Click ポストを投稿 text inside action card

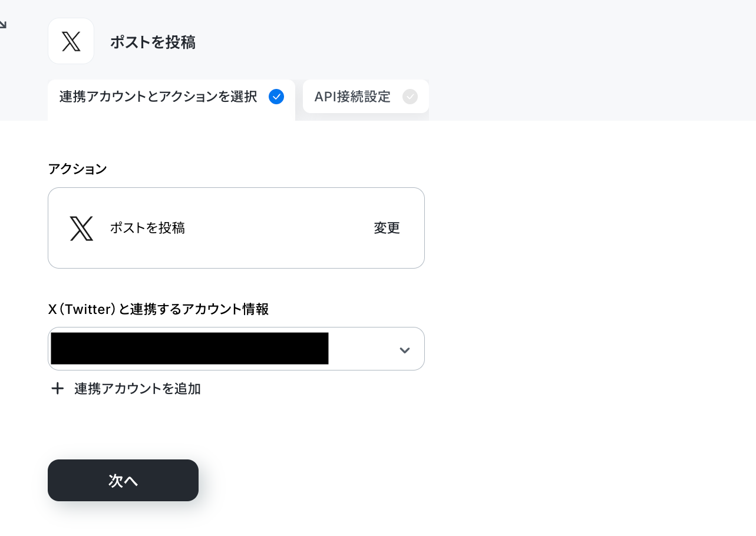pyautogui.click(x=147, y=228)
